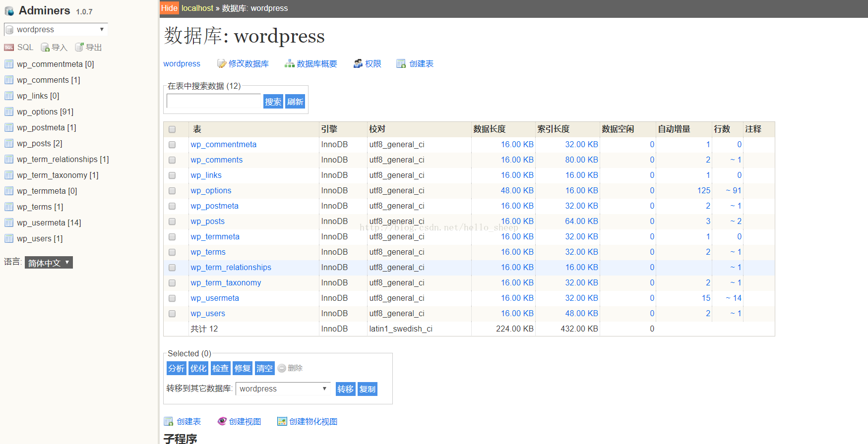The height and width of the screenshot is (444, 868).
Task: Click the search (搜索) button
Action: pos(273,102)
